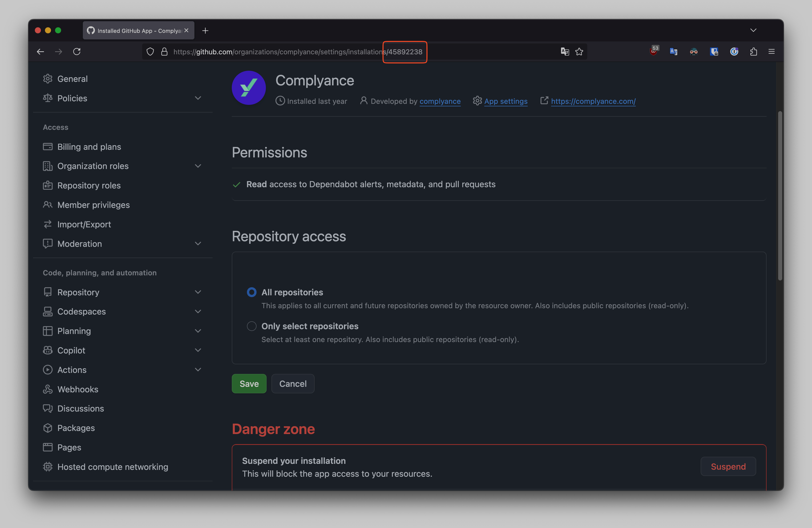Select the Installed GitHub App browser tab

[x=139, y=30]
